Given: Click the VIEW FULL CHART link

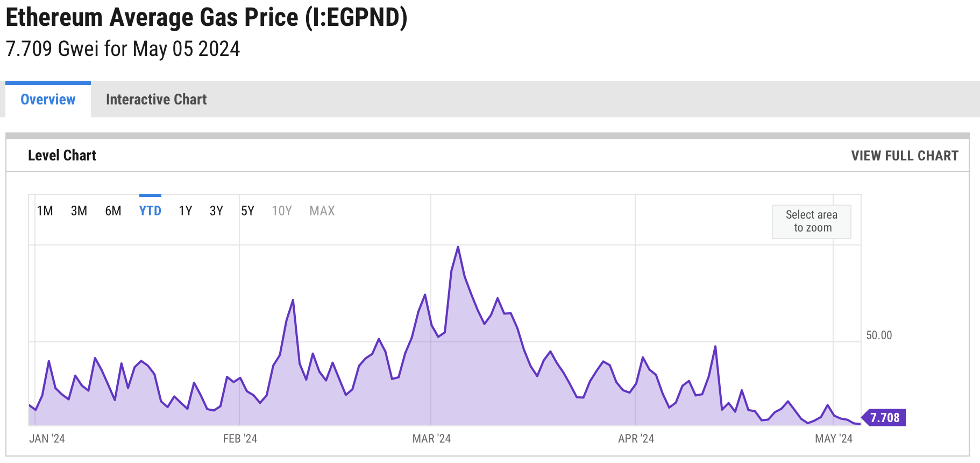Looking at the screenshot, I should click(904, 156).
